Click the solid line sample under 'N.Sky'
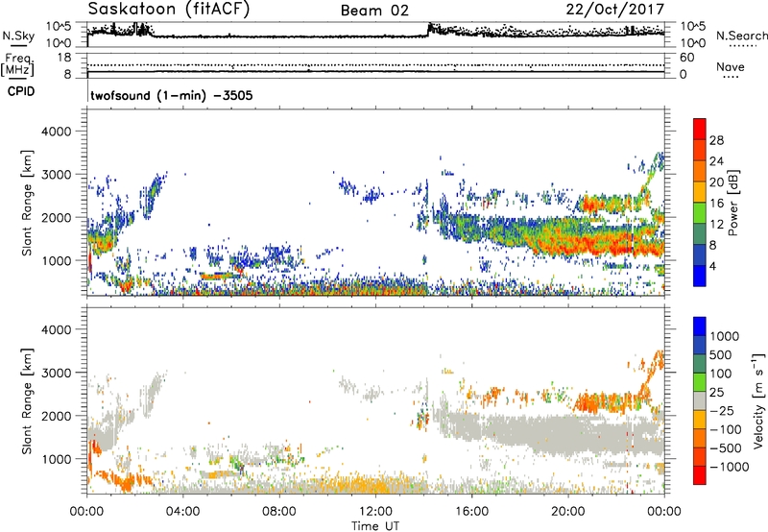This screenshot has width=768, height=532. pyautogui.click(x=18, y=45)
